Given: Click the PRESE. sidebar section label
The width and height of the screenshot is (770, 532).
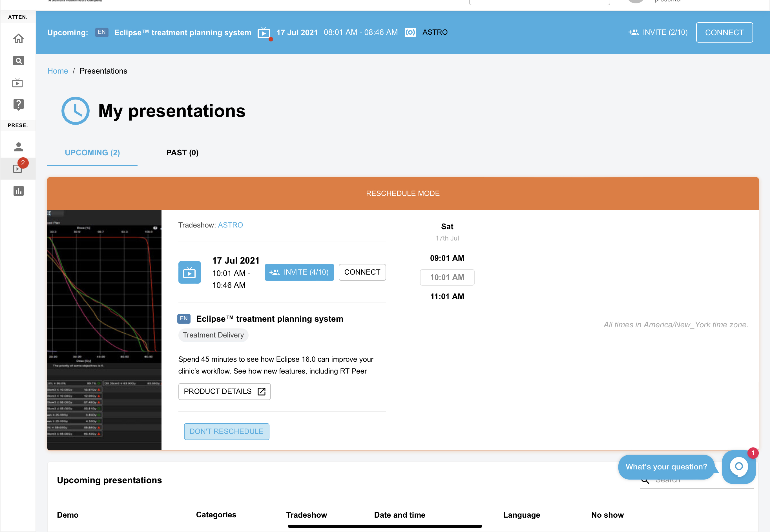Looking at the screenshot, I should pos(18,125).
